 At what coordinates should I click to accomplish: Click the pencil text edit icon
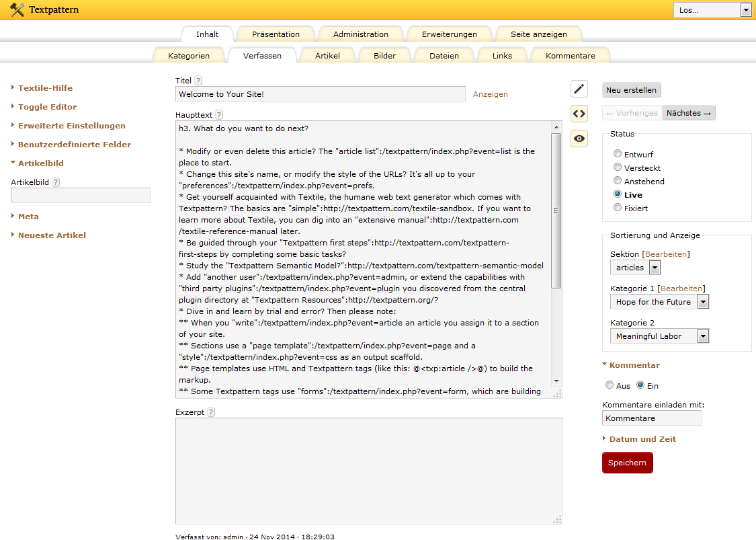coord(579,89)
